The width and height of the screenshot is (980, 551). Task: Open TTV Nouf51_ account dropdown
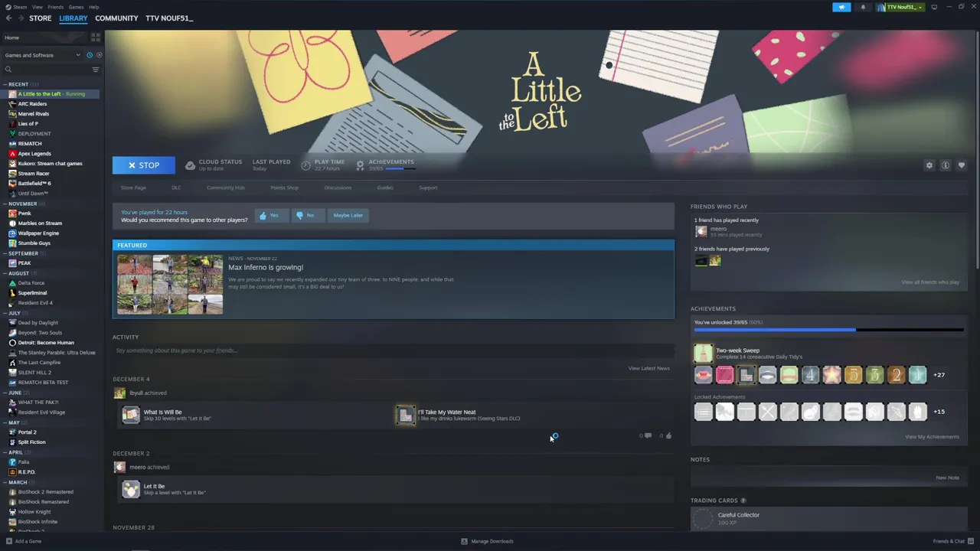point(901,7)
